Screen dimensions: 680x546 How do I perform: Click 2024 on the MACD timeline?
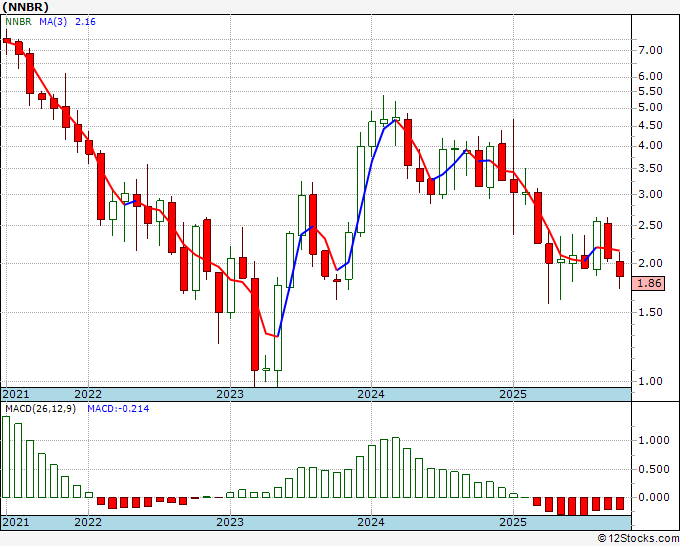371,522
